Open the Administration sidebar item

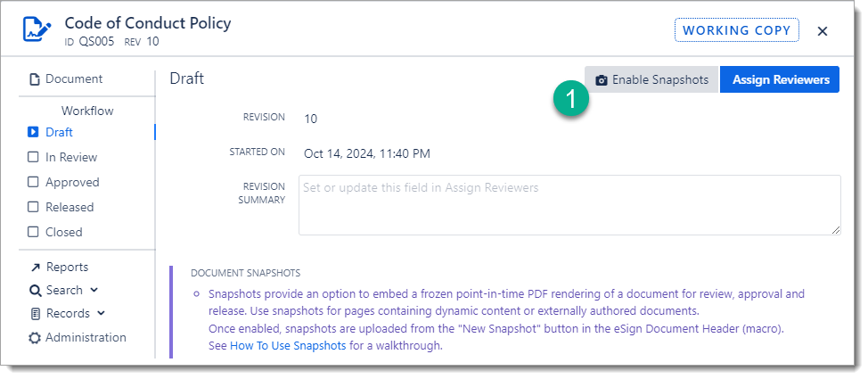[x=86, y=338]
